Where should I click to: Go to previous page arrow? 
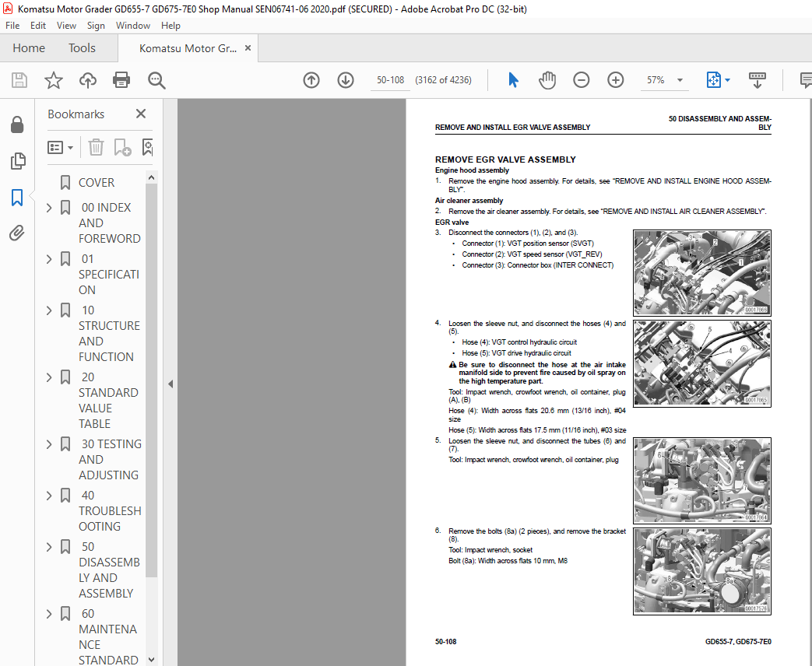[311, 80]
